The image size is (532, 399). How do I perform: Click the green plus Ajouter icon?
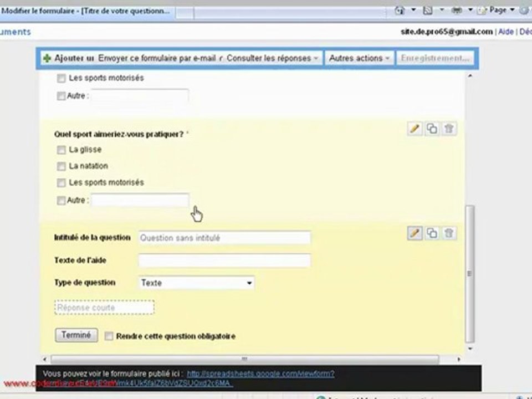[47, 58]
